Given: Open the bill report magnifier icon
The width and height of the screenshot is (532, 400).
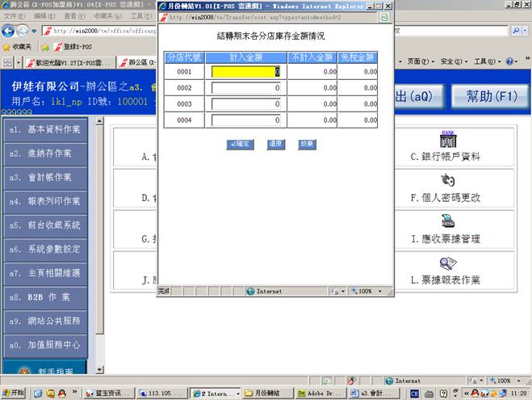Looking at the screenshot, I should click(447, 263).
